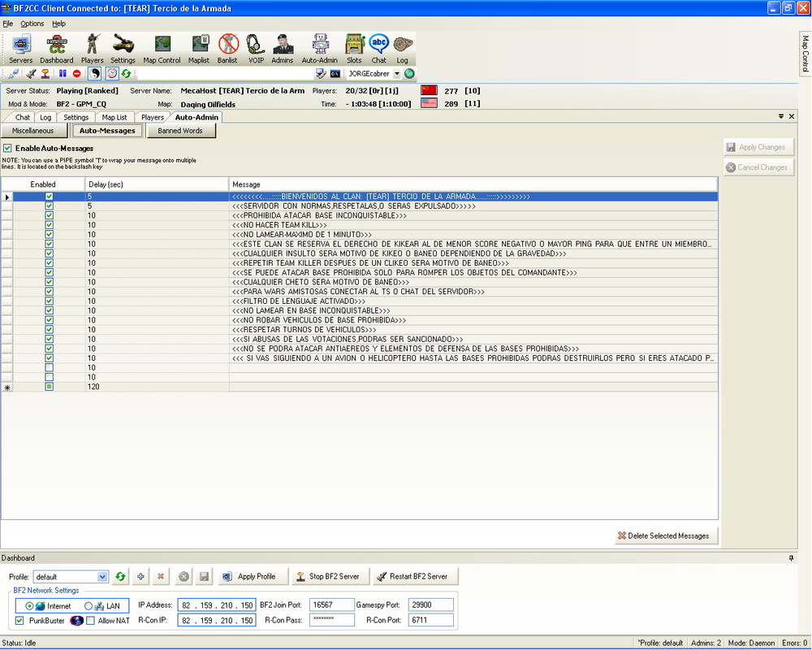
Task: Switch to the Settings tab
Action: click(x=76, y=117)
